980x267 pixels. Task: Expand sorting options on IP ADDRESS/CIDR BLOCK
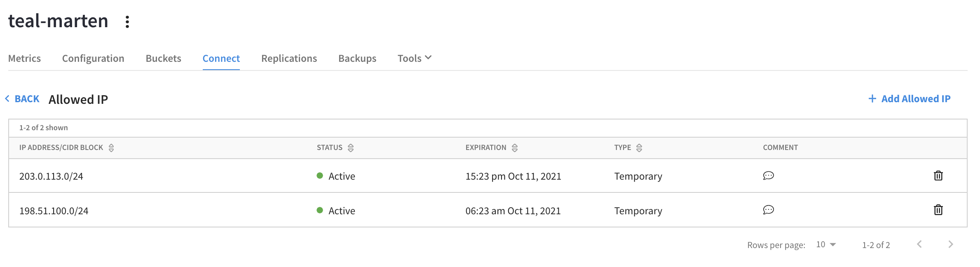(112, 148)
